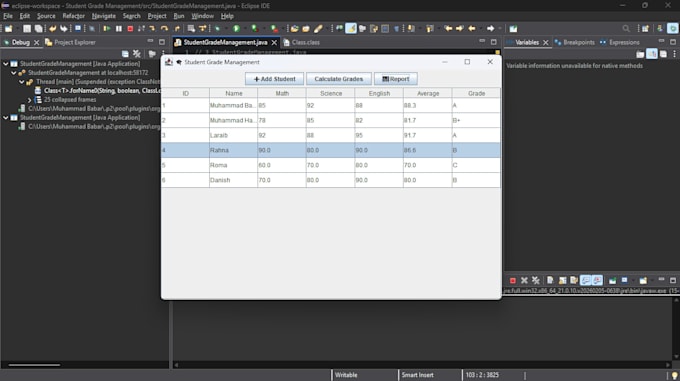Toggle Show Console on standard error change

(597, 280)
